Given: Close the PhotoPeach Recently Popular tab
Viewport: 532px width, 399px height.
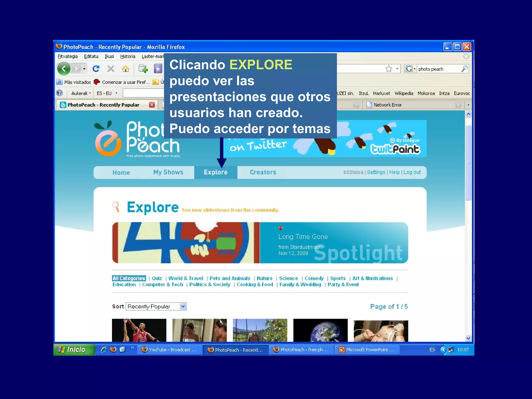Looking at the screenshot, I should [152, 105].
